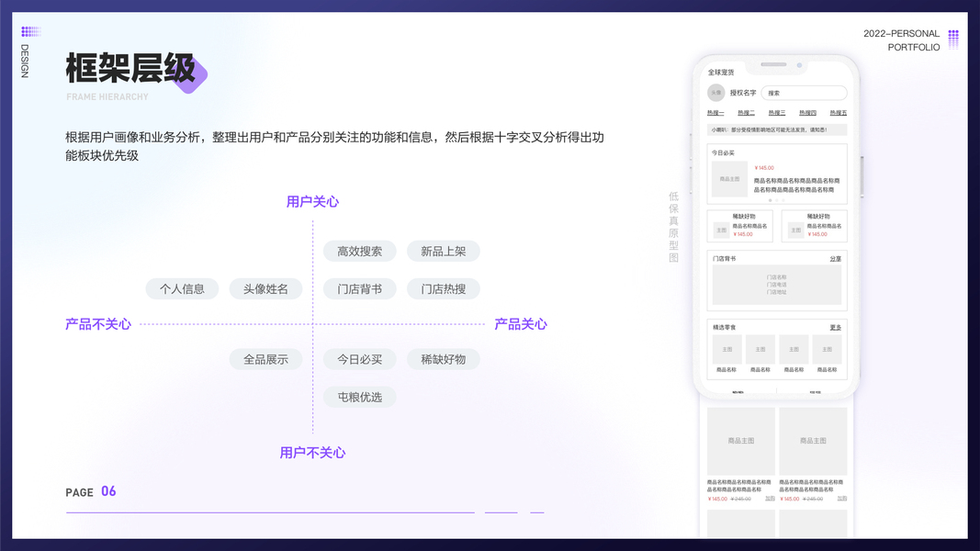This screenshot has height=551, width=980.
Task: Click the 2022-PERSONAL PORTFOLIO text
Action: 901,40
